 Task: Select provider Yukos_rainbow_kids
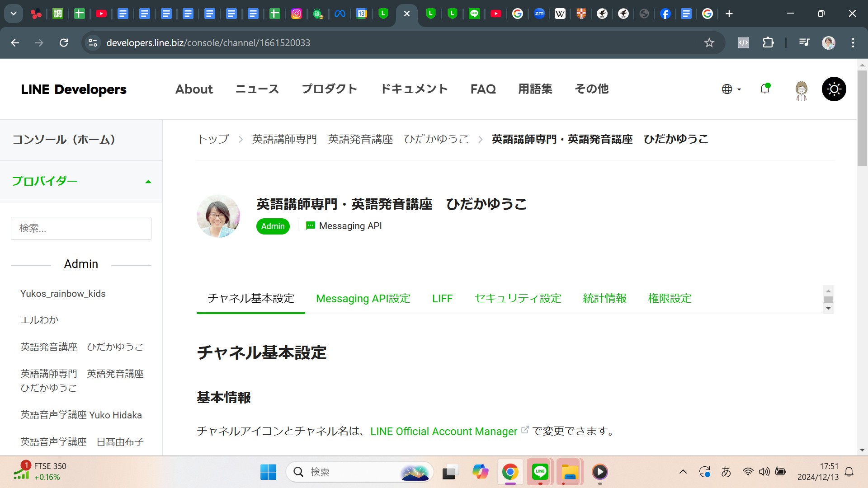63,294
